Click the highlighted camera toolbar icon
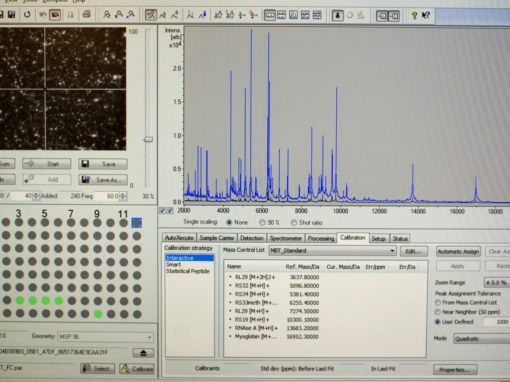Screen dimensions: 510x382 [55, 15]
